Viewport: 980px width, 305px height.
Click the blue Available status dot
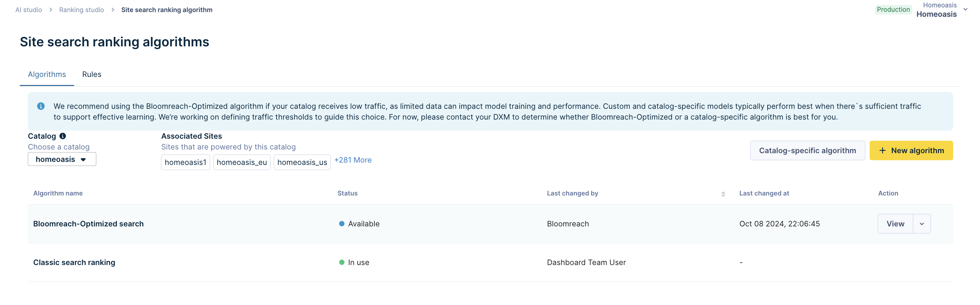[342, 224]
